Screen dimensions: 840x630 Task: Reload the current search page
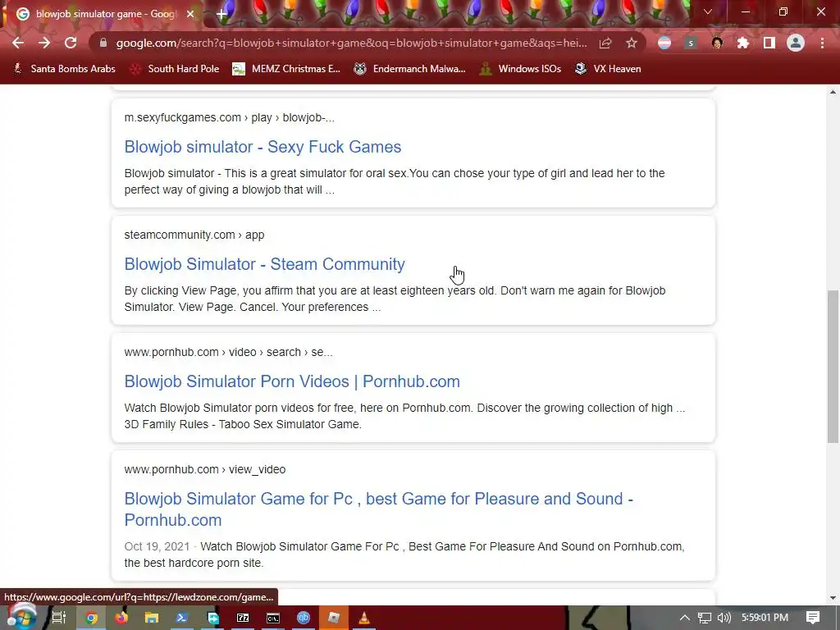[71, 43]
